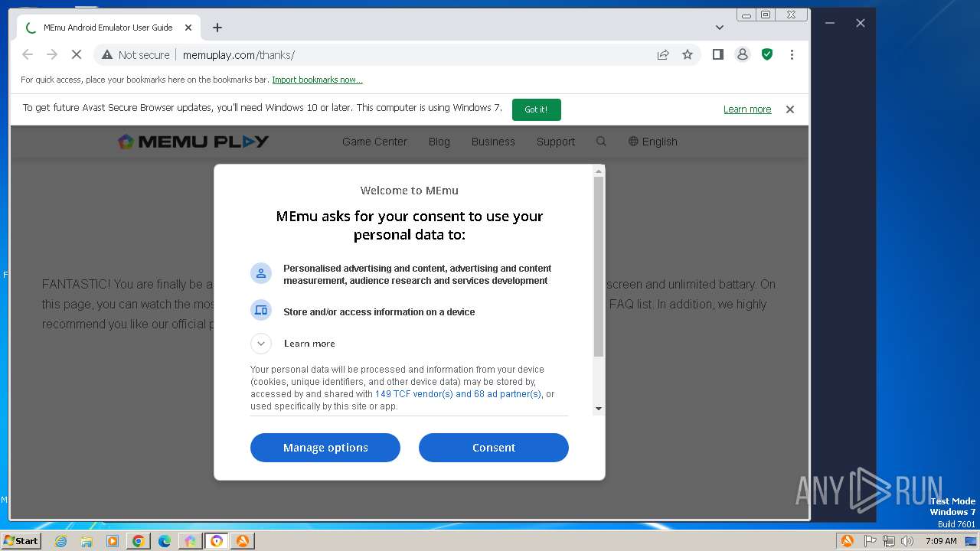Screen dimensions: 980x551
Task: Open the Windows Start menu
Action: (21, 540)
